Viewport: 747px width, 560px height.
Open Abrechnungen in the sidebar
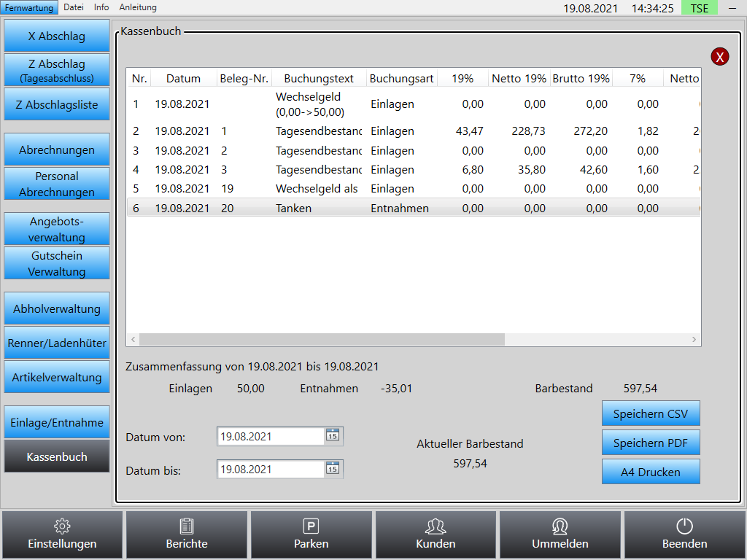pos(57,149)
